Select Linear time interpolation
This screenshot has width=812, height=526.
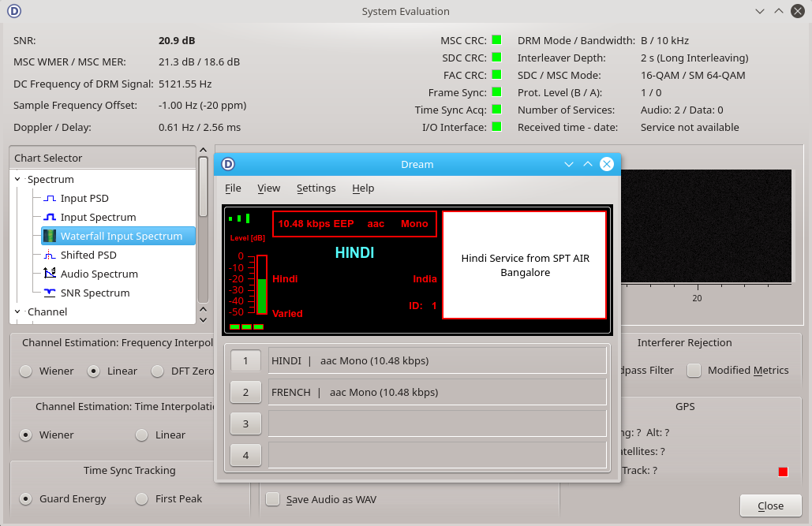141,435
